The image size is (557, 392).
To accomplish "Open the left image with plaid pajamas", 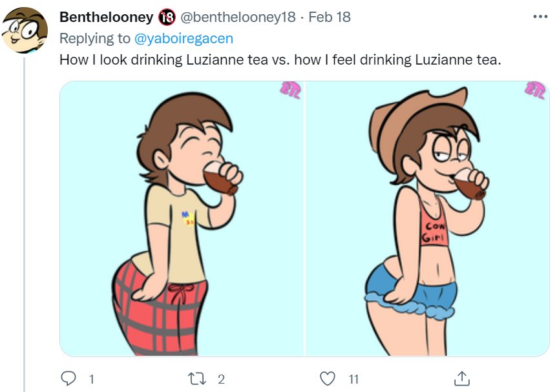I will [182, 218].
